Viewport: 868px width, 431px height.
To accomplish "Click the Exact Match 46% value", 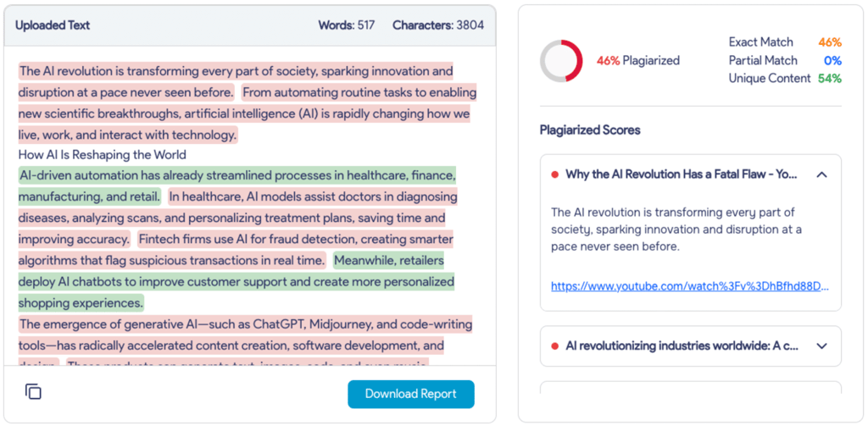I will (830, 42).
